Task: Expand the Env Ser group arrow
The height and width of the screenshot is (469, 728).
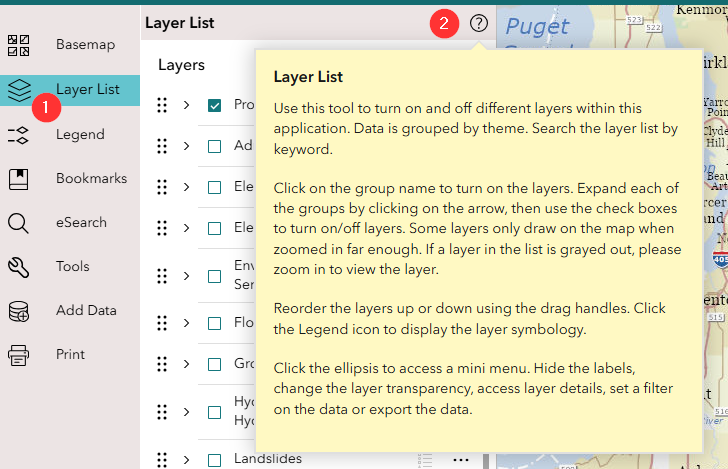Action: (187, 276)
